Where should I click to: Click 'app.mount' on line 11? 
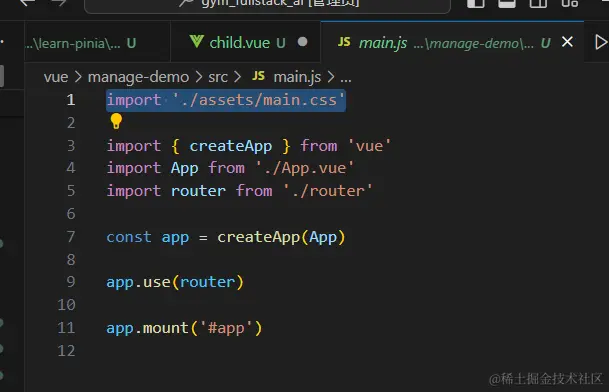(x=147, y=328)
